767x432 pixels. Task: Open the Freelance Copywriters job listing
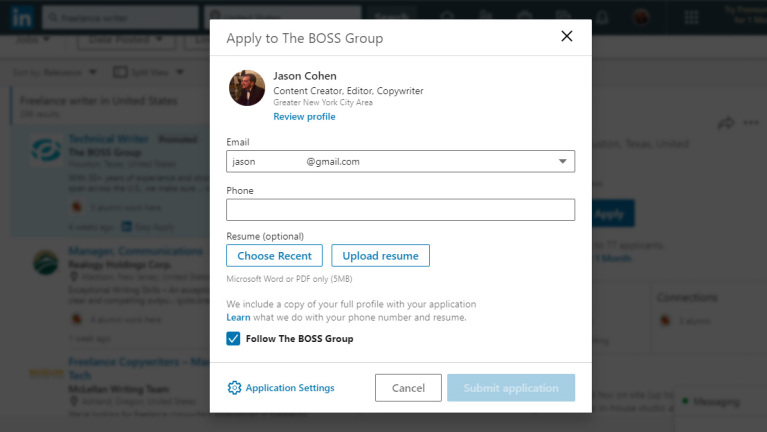[x=138, y=368]
